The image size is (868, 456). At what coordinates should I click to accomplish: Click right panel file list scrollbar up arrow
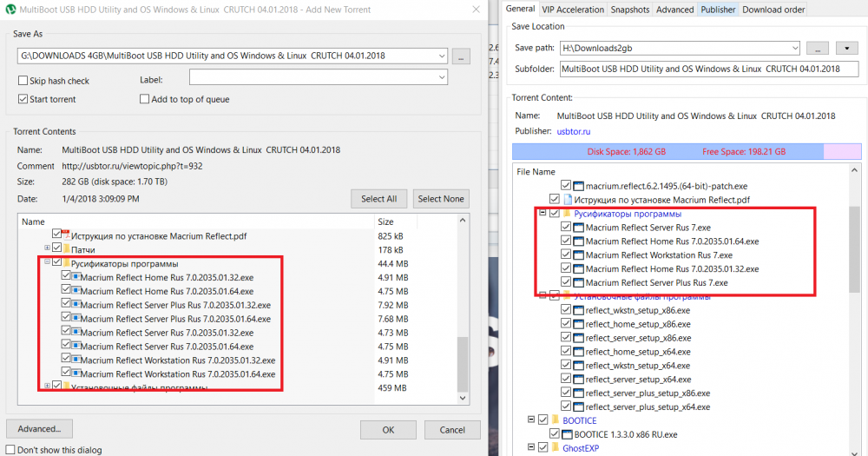coord(854,170)
